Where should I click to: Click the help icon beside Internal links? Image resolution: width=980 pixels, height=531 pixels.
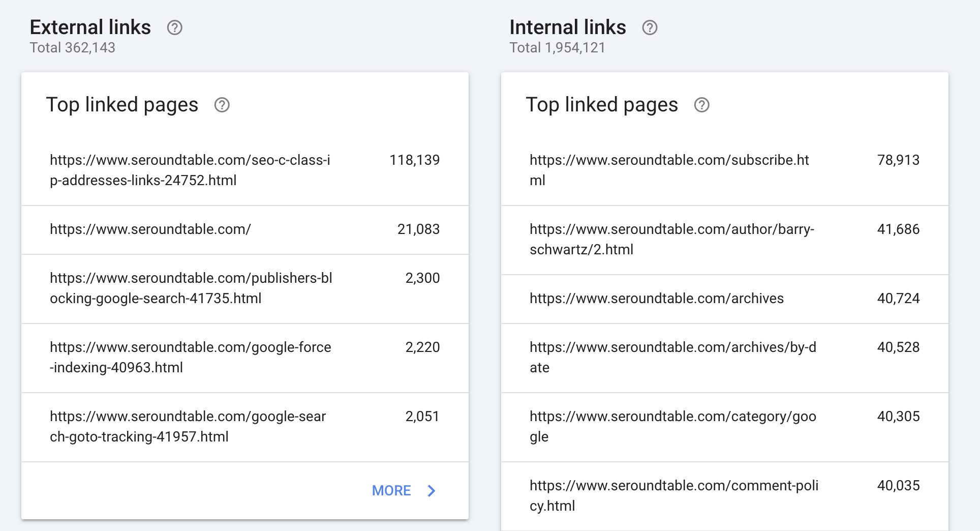coord(650,27)
